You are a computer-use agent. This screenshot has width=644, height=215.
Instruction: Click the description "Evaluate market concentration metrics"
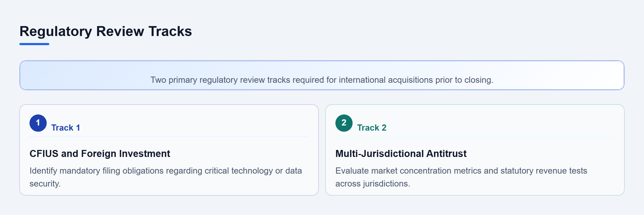point(409,171)
